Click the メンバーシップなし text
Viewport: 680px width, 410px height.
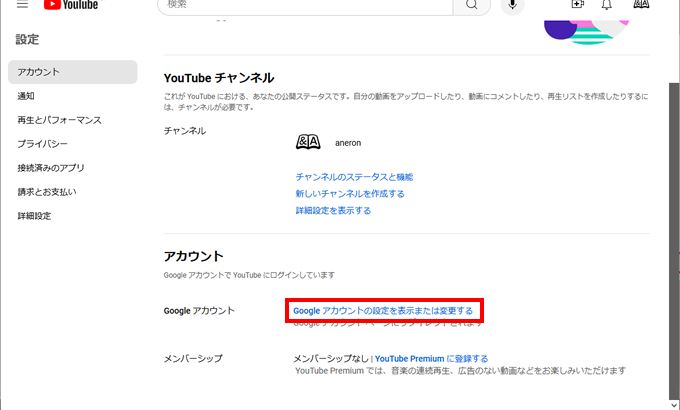coord(331,359)
